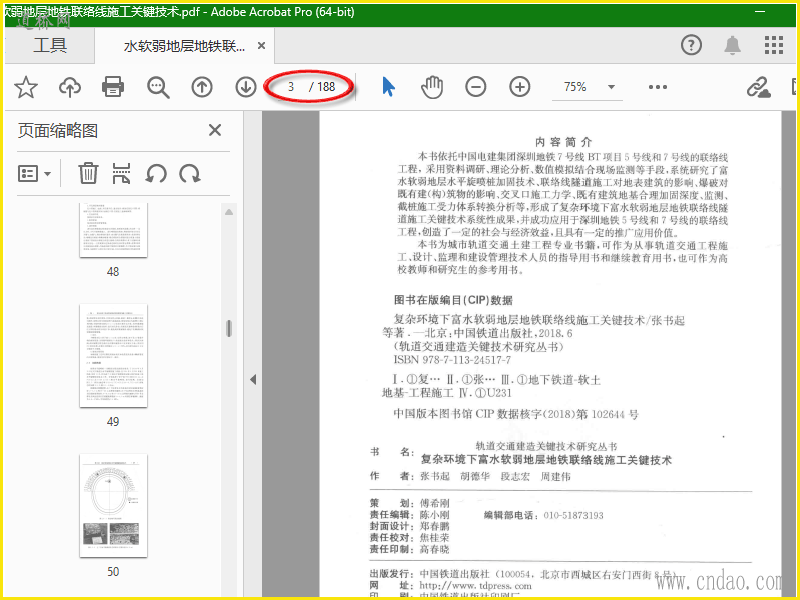Viewport: 800px width, 600px height.
Task: Open the thumbnail panel options dropdown
Action: 35,174
